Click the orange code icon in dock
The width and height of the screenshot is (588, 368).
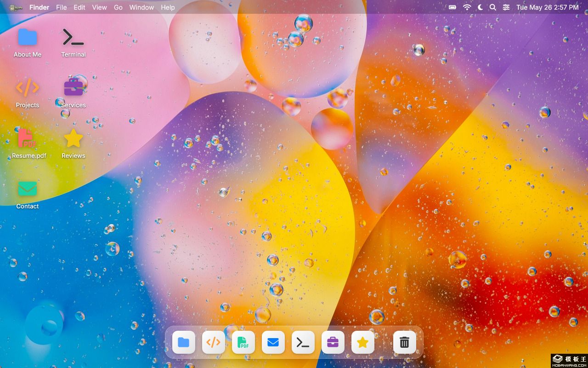point(214,342)
